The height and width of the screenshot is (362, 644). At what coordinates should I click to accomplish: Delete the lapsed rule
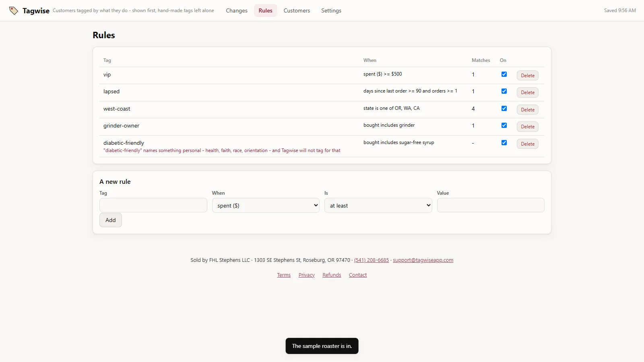[528, 93]
